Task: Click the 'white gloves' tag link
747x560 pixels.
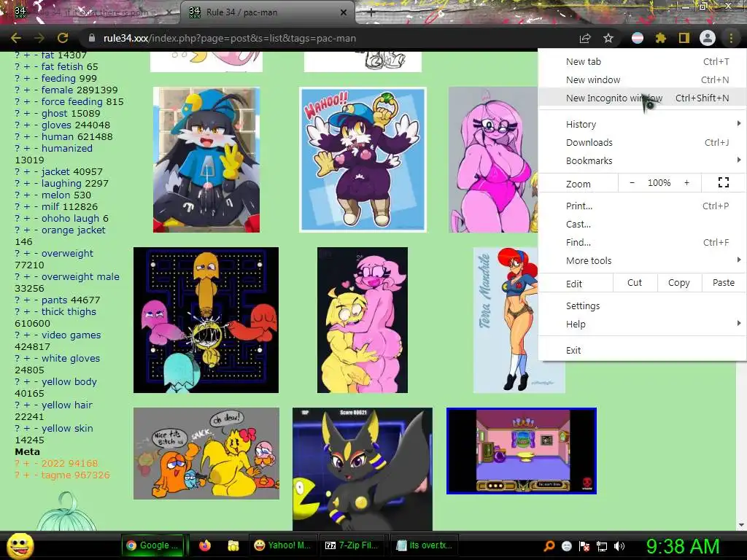Action: tap(71, 358)
